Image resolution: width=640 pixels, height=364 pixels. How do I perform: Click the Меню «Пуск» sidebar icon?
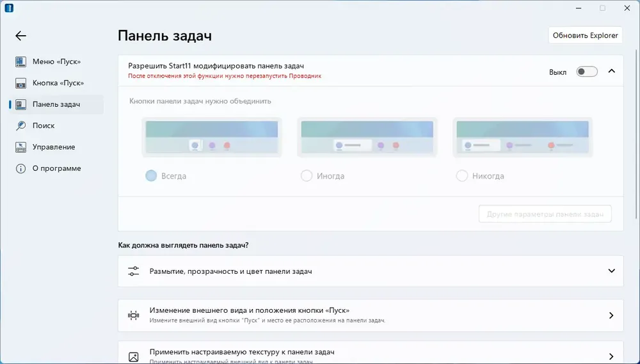(x=21, y=62)
